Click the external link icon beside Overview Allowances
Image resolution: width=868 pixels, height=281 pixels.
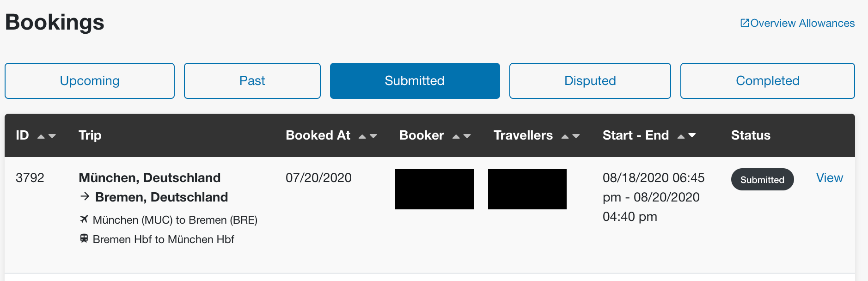coord(745,23)
